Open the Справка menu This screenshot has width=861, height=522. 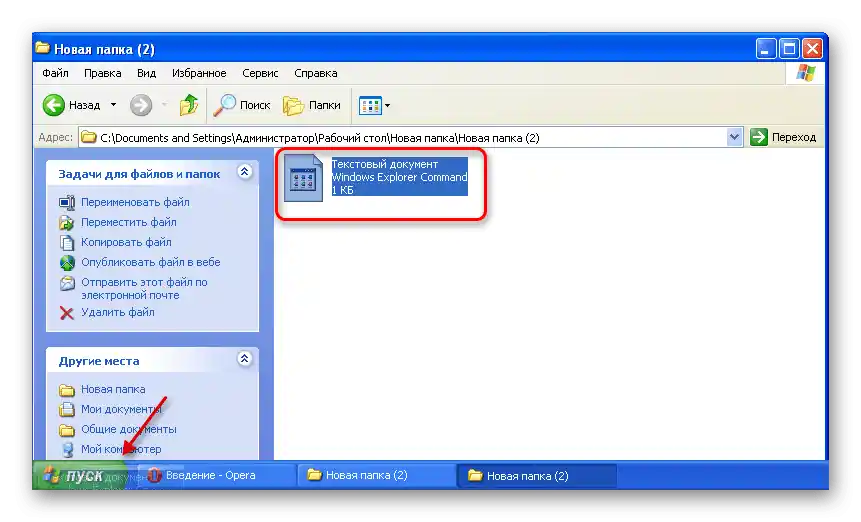[x=316, y=73]
